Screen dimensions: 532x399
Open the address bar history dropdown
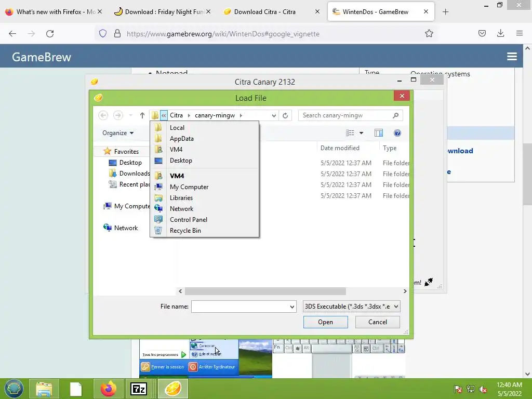pos(274,116)
